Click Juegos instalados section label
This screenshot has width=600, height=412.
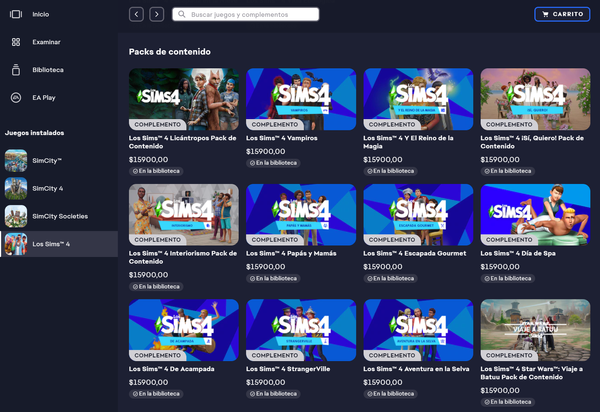coord(34,133)
